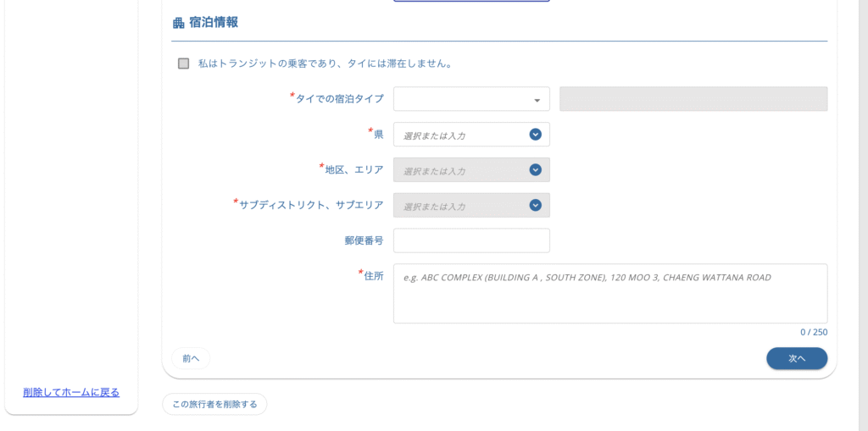Click the この旅行者を削除する button
Image resolution: width=868 pixels, height=431 pixels.
tap(214, 405)
